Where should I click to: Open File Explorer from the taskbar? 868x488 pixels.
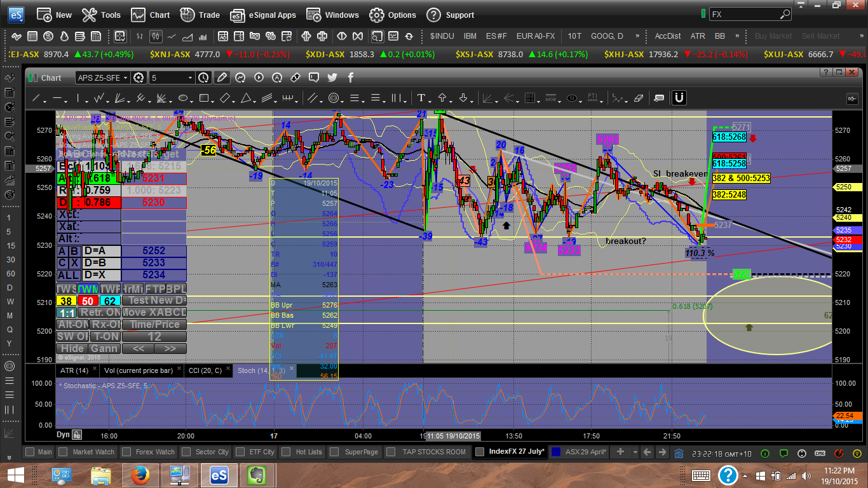pos(102,475)
